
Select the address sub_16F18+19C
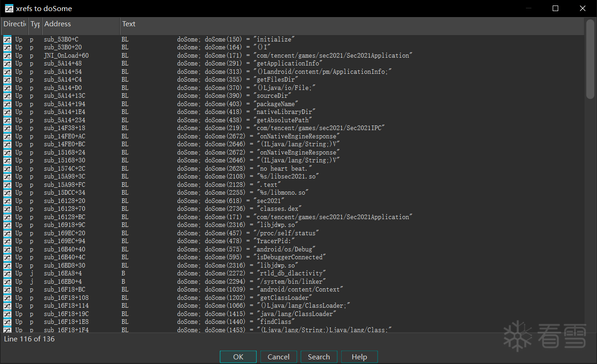point(66,314)
